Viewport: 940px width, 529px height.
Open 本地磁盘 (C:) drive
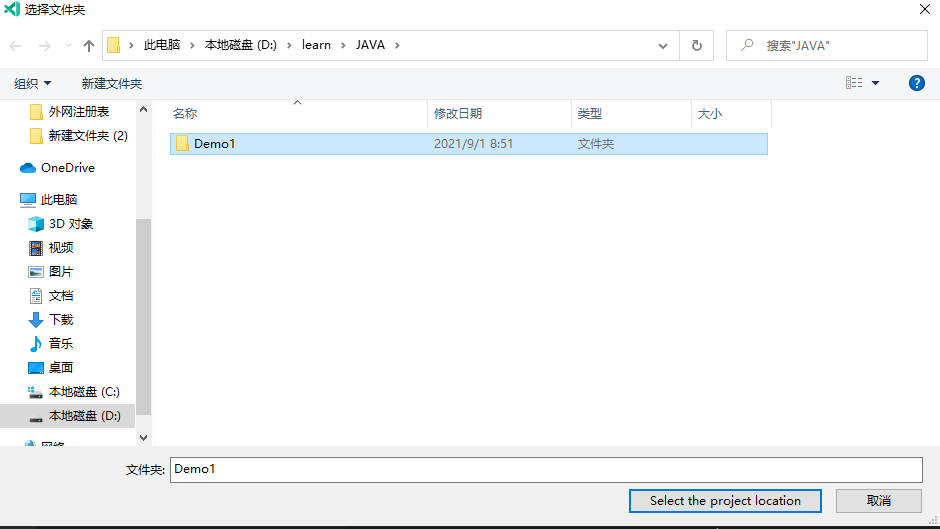click(84, 392)
